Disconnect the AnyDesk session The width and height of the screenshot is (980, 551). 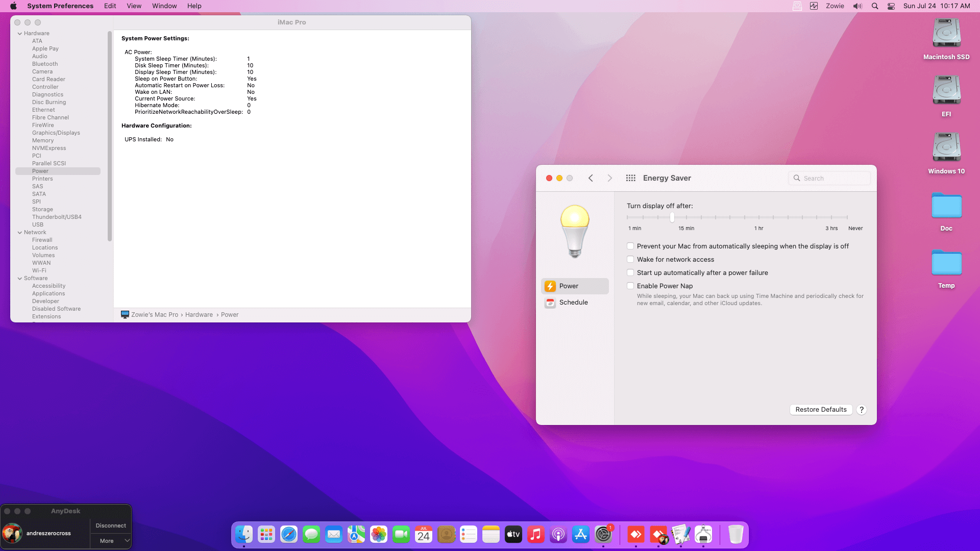[x=111, y=525]
